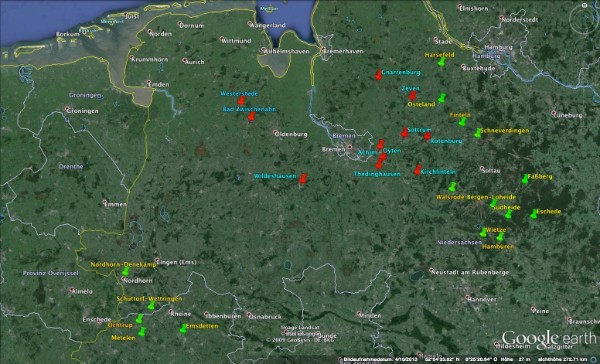
Task: Select the green Schüttorf-Wettringen pushpin
Action: [152, 305]
